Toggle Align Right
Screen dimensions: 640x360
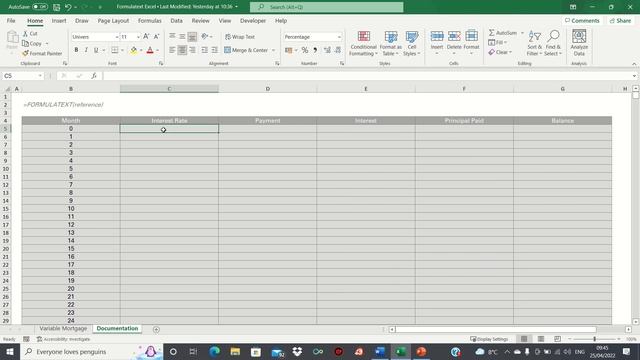click(x=192, y=50)
